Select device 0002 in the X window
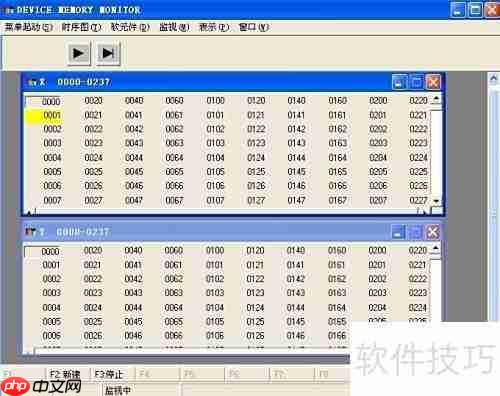 tap(52, 129)
